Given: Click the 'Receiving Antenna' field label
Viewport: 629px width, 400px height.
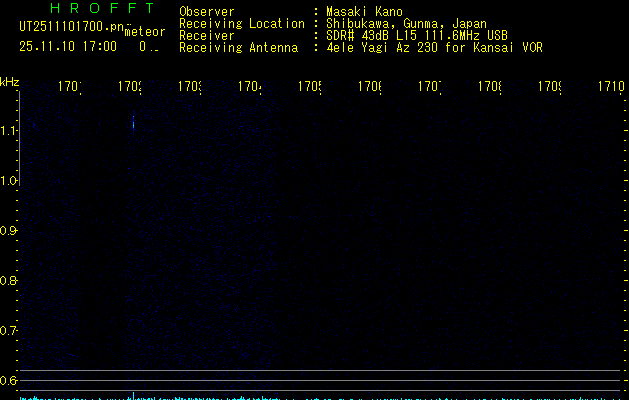Looking at the screenshot, I should (238, 48).
